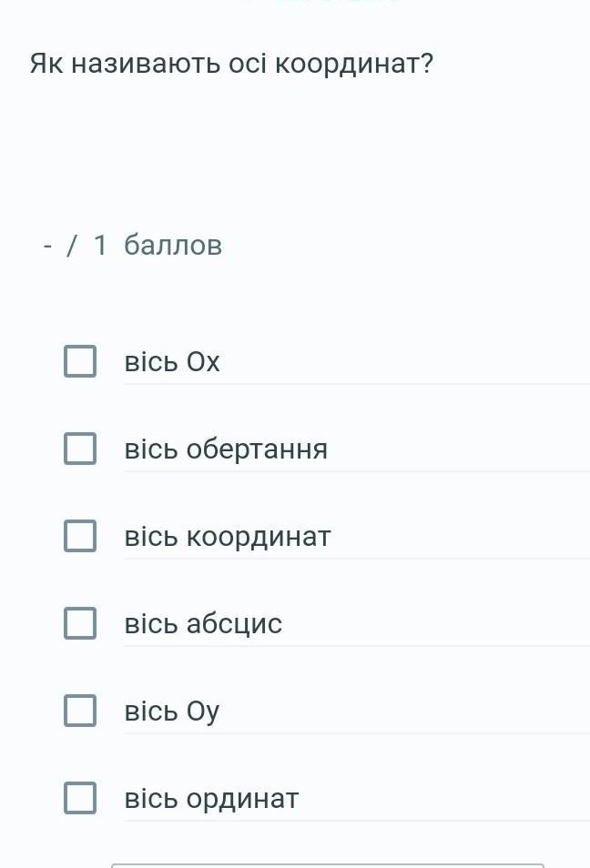Click the 'вісь Оу' answer label
The image size is (590, 868).
coord(172,712)
